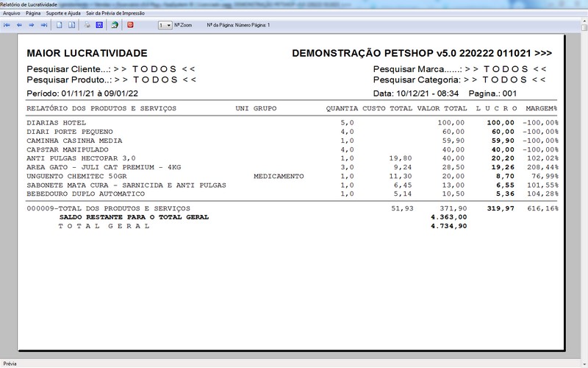Screen dimensions: 588x368
Task: Click the globe export toolbar icon
Action: coord(115,25)
